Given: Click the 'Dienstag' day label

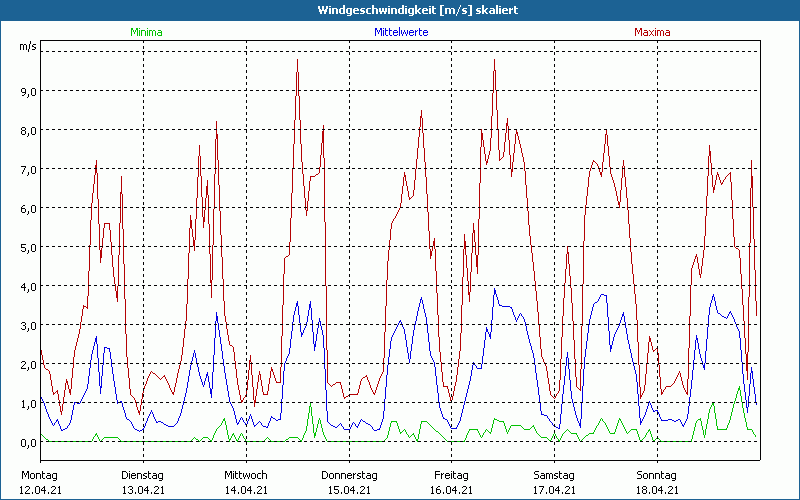Looking at the screenshot, I should [x=142, y=476].
